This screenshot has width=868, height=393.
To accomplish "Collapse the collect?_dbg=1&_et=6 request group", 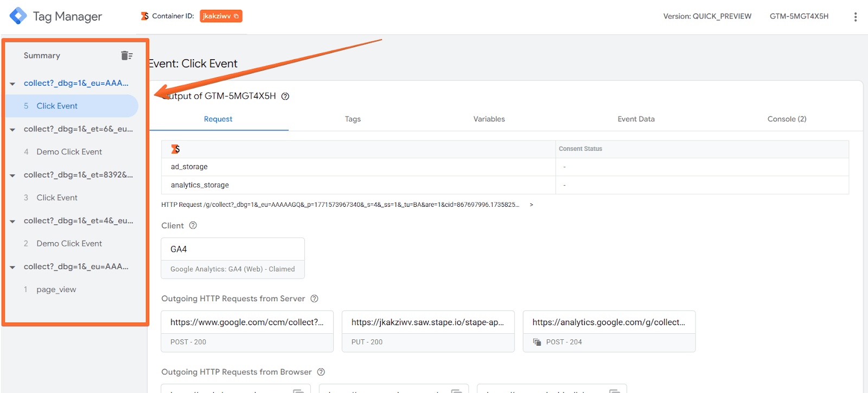I will tap(12, 130).
